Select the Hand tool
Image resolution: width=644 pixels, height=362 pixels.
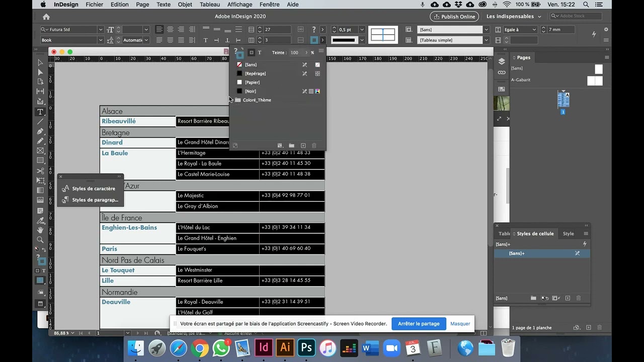click(x=40, y=230)
